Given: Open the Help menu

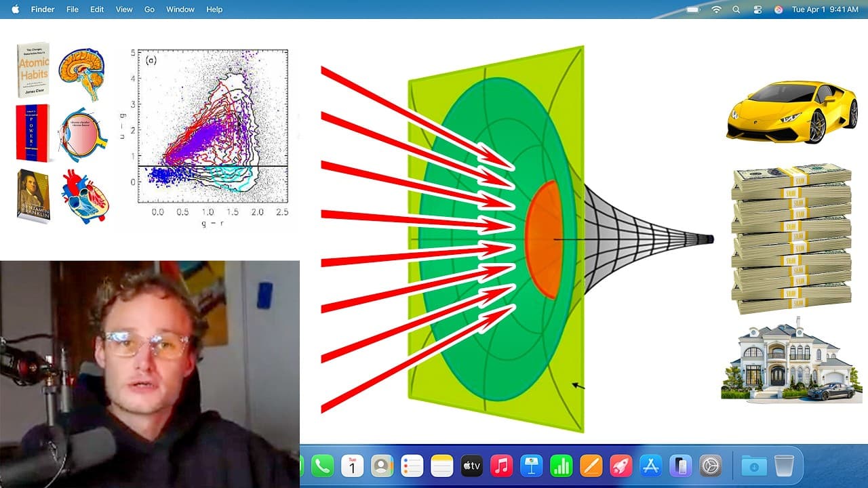Looking at the screenshot, I should 214,9.
